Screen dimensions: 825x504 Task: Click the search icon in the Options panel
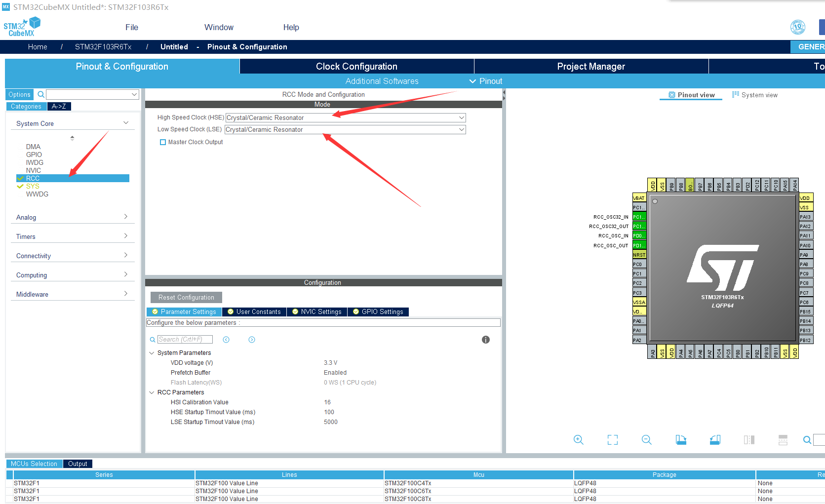[x=40, y=94]
